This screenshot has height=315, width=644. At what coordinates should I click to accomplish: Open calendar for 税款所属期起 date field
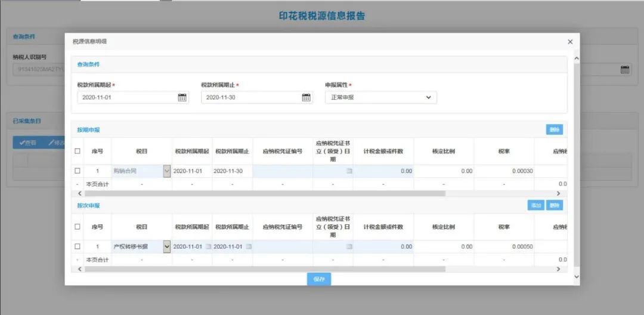click(182, 97)
